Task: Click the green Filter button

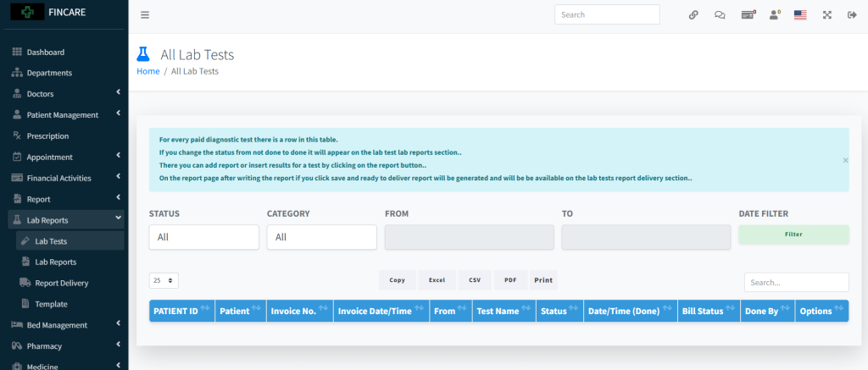Action: [793, 235]
